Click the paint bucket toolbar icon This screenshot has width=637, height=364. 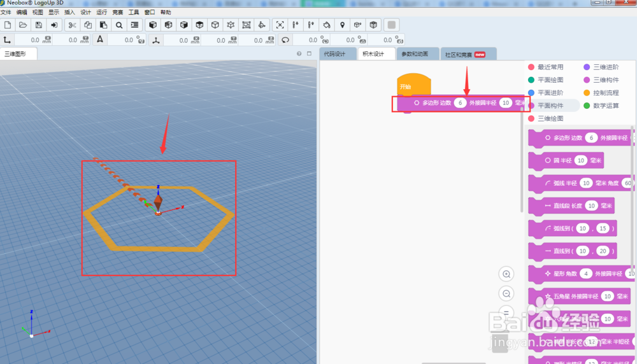click(327, 25)
